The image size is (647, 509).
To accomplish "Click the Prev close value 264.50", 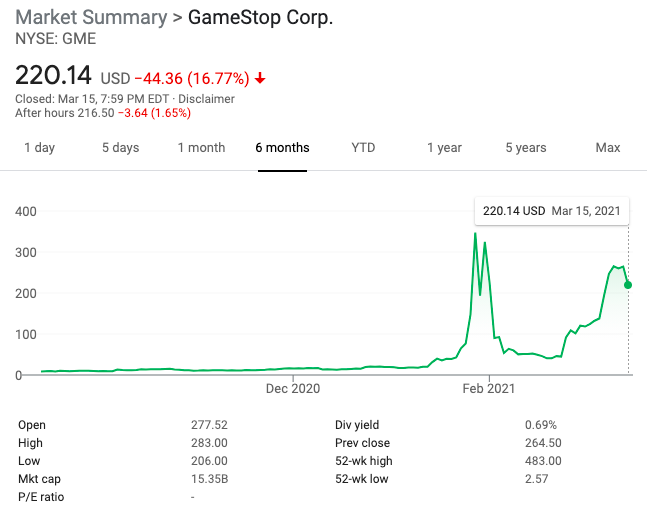I will (543, 443).
